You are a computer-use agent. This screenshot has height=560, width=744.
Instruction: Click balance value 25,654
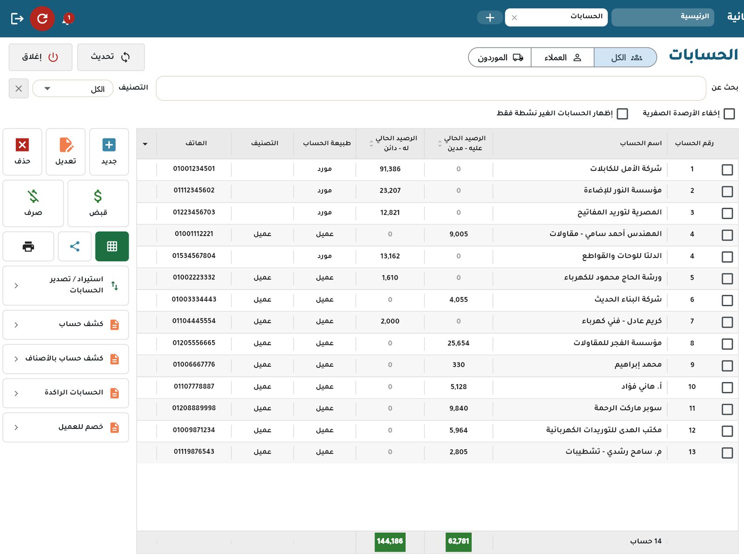[458, 343]
